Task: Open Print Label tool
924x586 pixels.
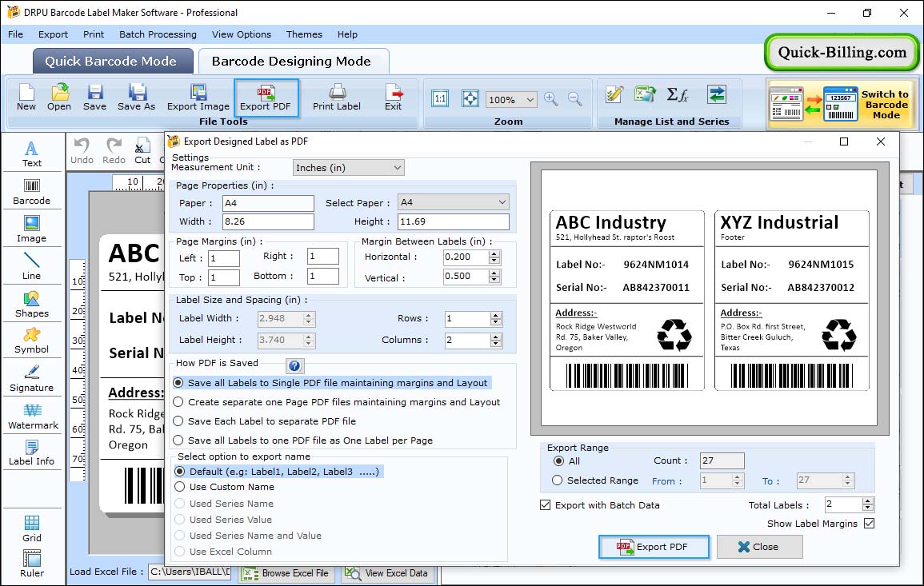Action: [337, 98]
